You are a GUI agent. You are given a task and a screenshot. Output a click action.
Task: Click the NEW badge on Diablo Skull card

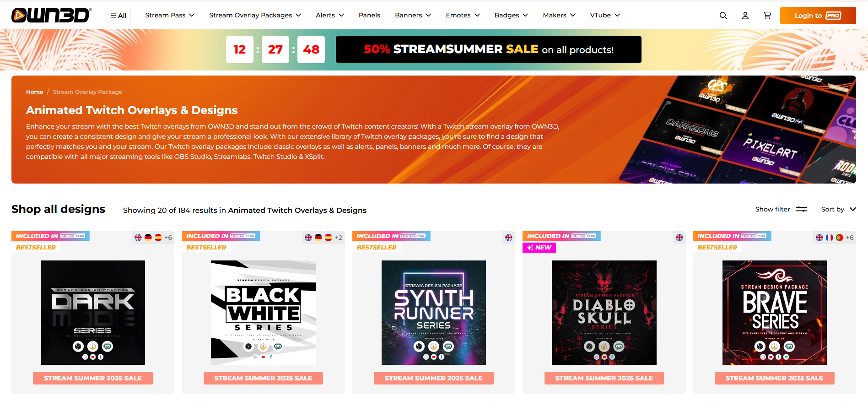539,248
